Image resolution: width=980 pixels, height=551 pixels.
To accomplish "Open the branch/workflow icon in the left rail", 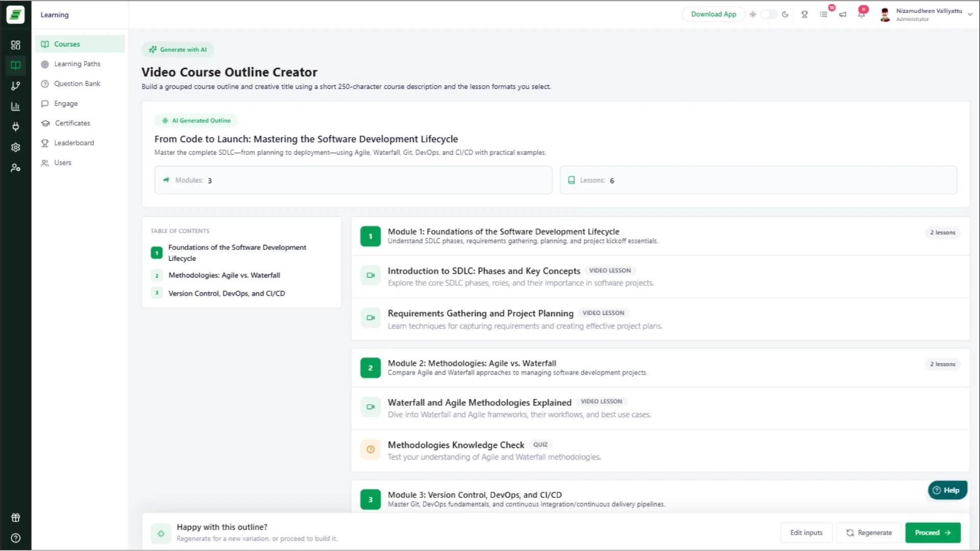I will (15, 86).
